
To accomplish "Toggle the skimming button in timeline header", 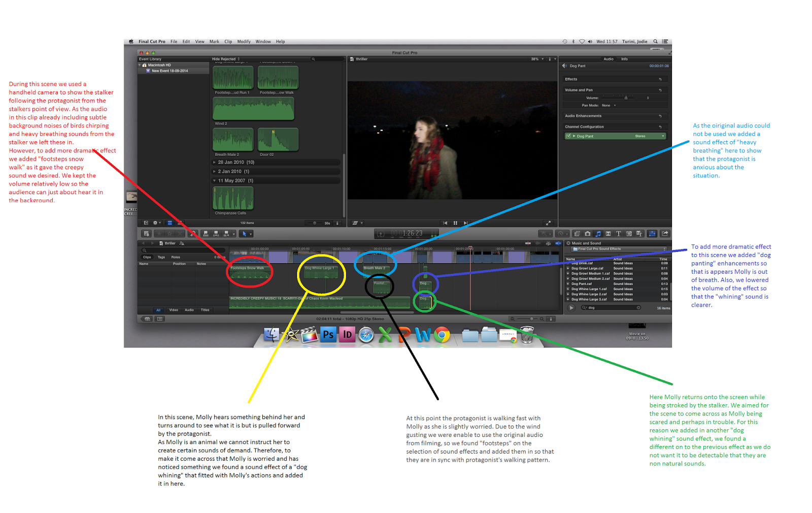I will click(528, 243).
